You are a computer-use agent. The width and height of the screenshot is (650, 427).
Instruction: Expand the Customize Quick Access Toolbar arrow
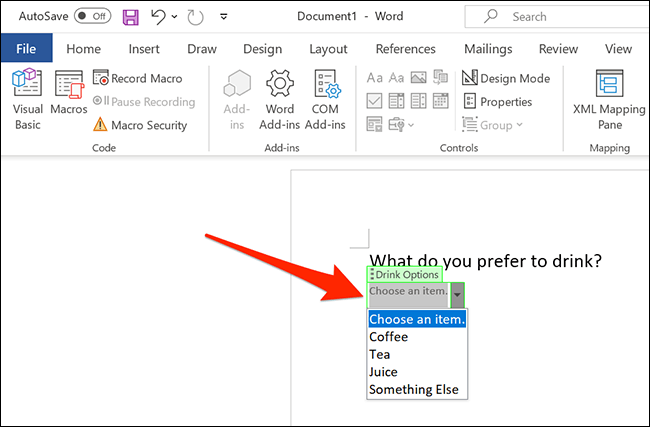[x=222, y=18]
